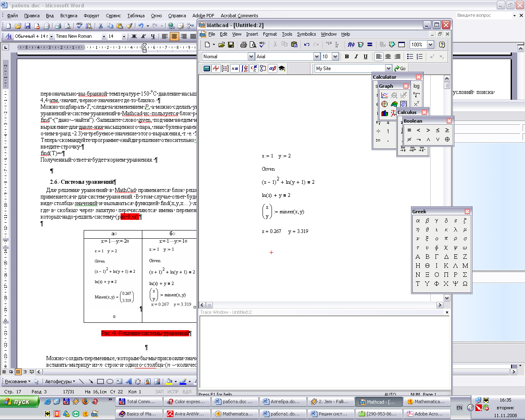
Task: Click the Go button next to My Site
Action: click(x=400, y=68)
